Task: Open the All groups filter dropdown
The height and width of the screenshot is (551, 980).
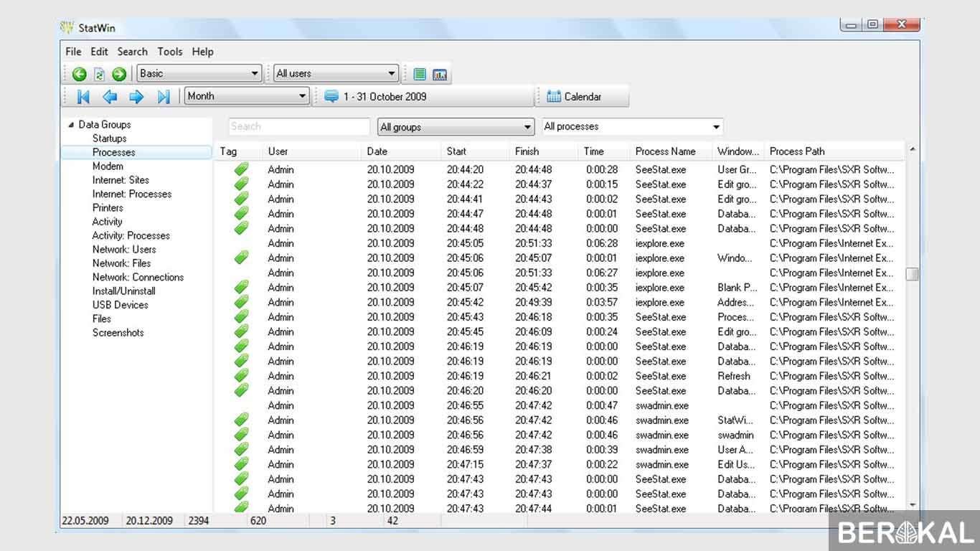Action: pyautogui.click(x=456, y=127)
